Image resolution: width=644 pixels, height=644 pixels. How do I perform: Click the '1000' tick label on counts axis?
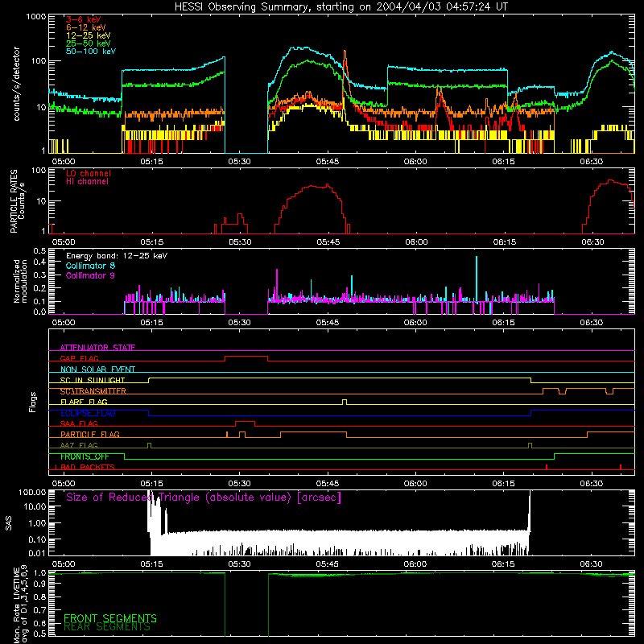(35, 17)
